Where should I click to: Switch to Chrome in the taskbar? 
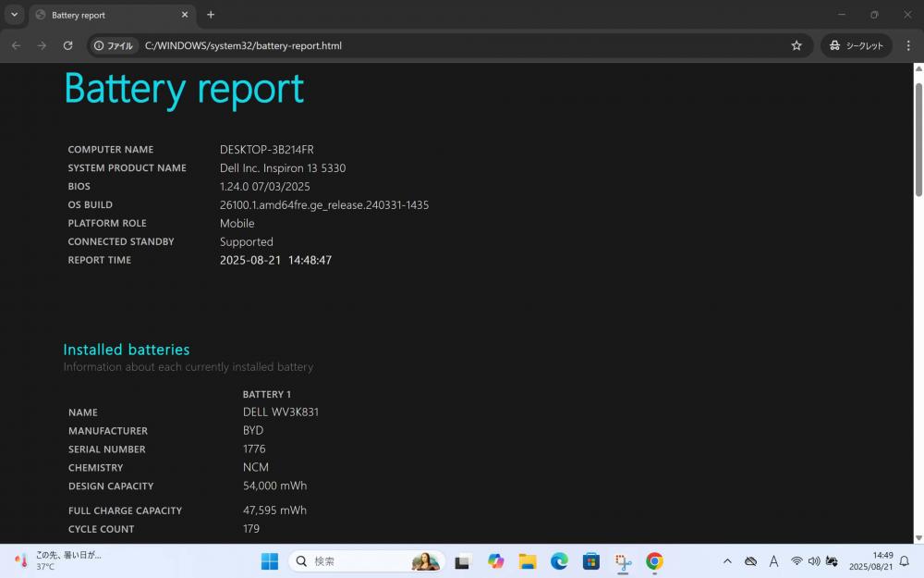coord(654,561)
